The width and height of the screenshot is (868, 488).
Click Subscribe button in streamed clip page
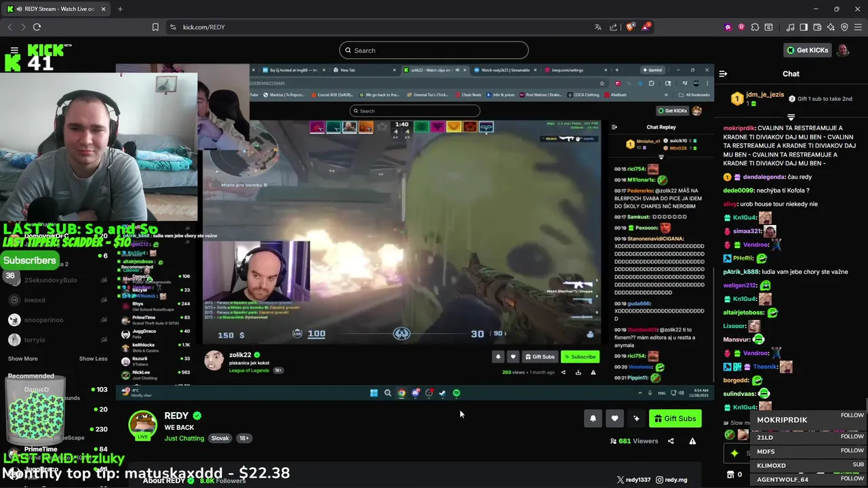[580, 357]
